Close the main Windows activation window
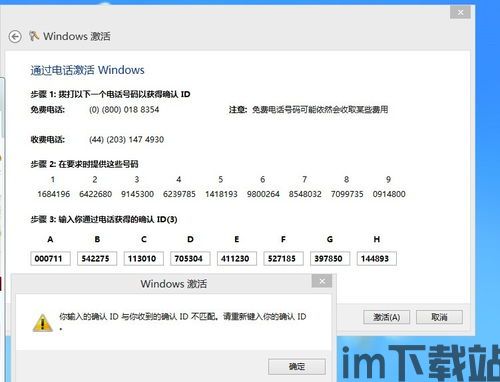Image resolution: width=500 pixels, height=382 pixels. (x=460, y=13)
